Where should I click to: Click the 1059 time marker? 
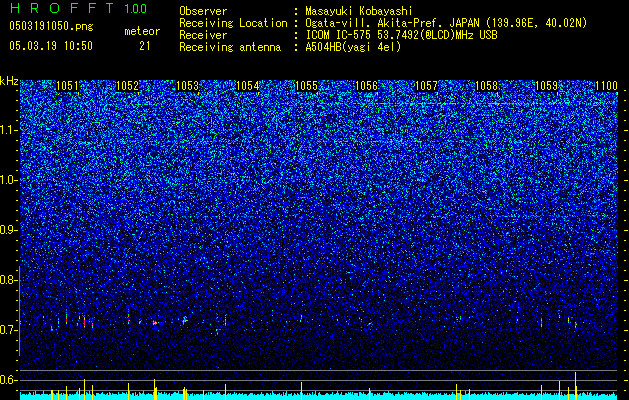546,86
